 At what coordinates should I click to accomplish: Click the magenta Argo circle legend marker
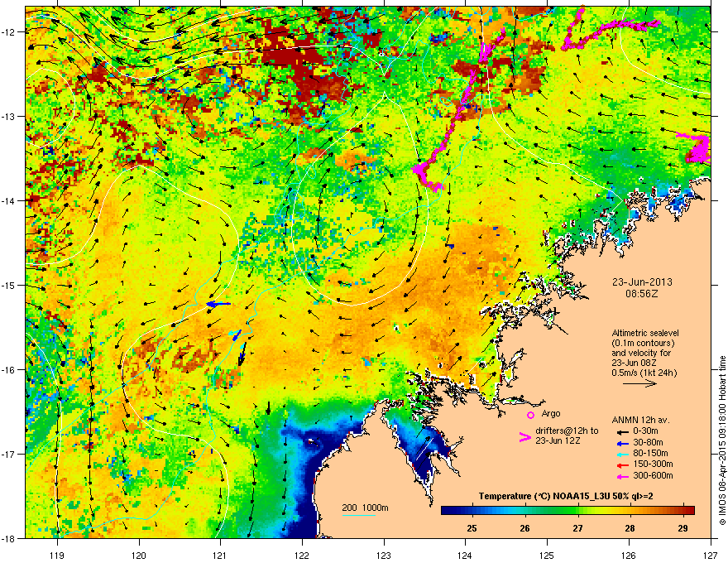(x=530, y=415)
